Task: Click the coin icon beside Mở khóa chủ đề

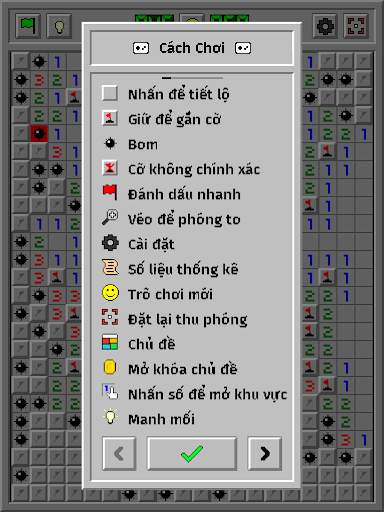Action: tap(110, 367)
